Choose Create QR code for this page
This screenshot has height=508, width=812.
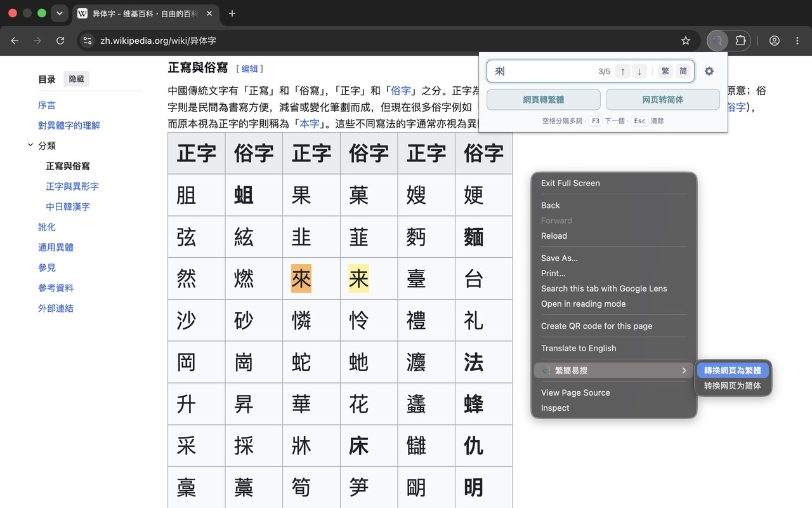[x=614, y=326]
